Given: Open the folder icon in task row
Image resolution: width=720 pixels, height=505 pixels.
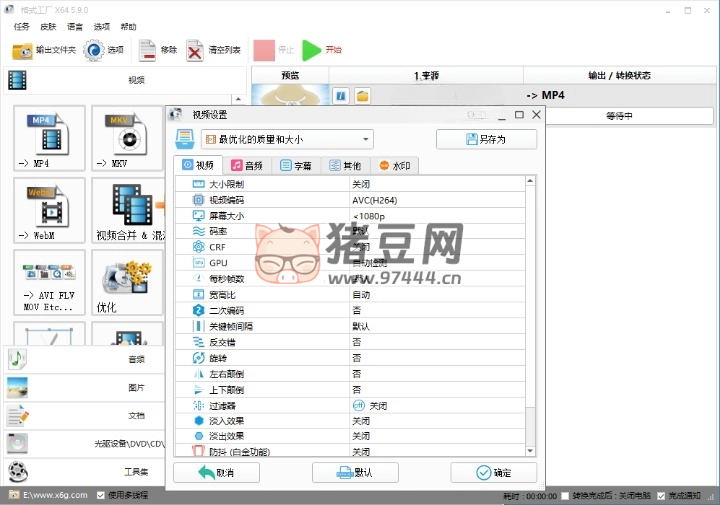Looking at the screenshot, I should [362, 96].
